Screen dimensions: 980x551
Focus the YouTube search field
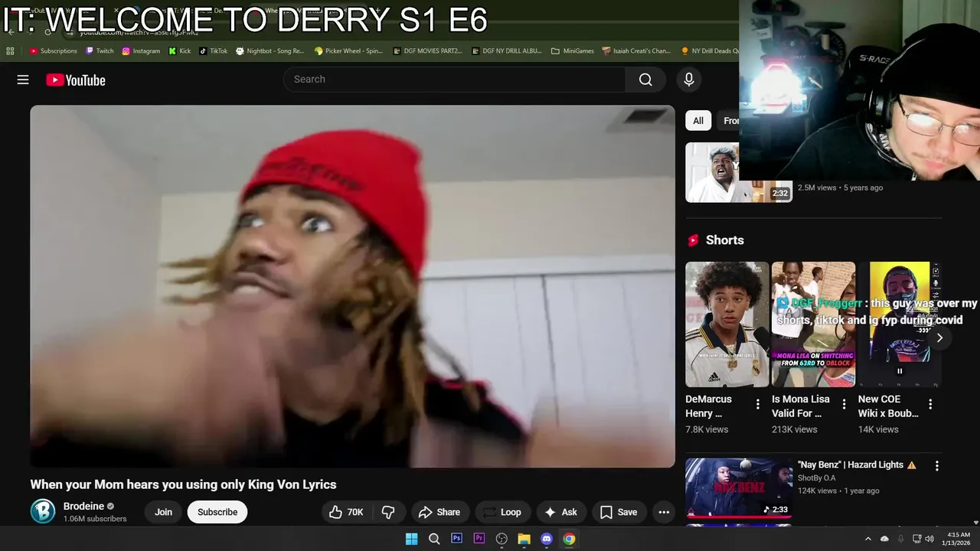tap(455, 80)
